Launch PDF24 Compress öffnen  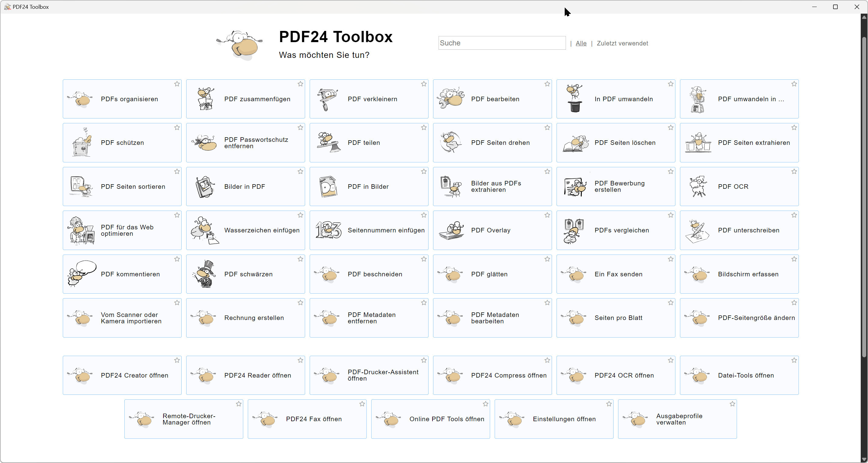(492, 375)
